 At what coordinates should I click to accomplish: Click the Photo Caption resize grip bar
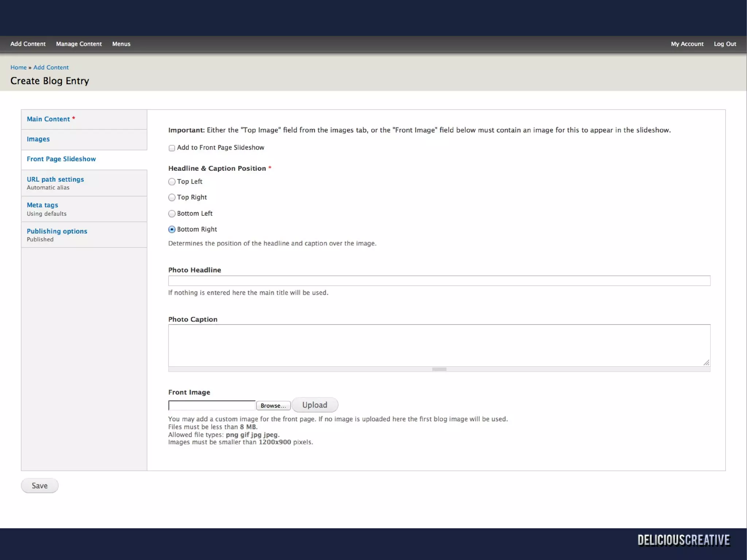tap(439, 369)
